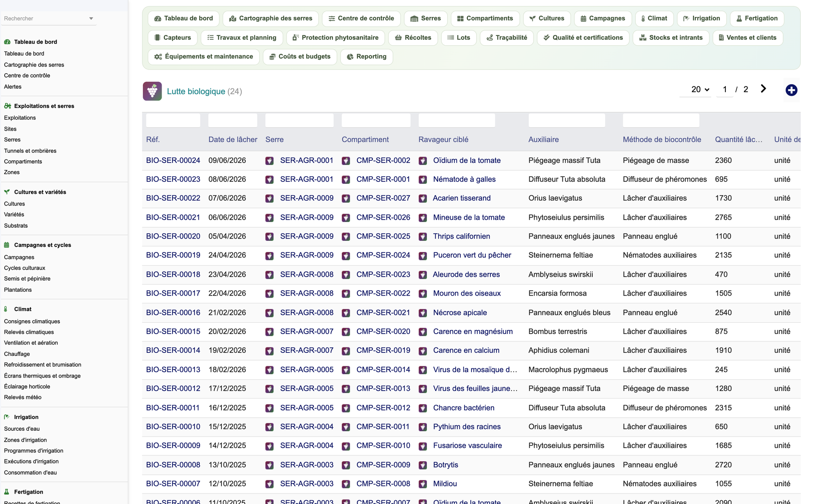The width and height of the screenshot is (815, 504).
Task: Click serre icon in BIO-SER-00013 row
Action: click(x=269, y=370)
